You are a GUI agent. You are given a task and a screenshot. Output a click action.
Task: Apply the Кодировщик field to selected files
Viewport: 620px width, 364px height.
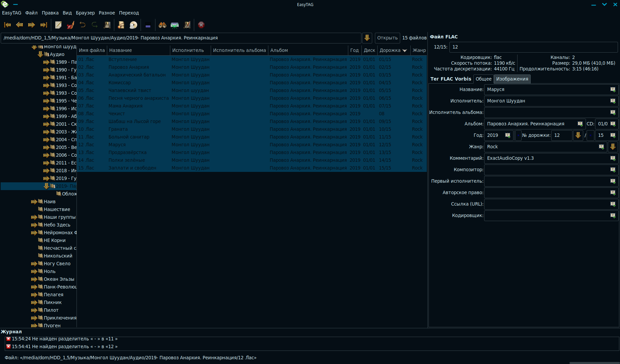click(x=613, y=215)
